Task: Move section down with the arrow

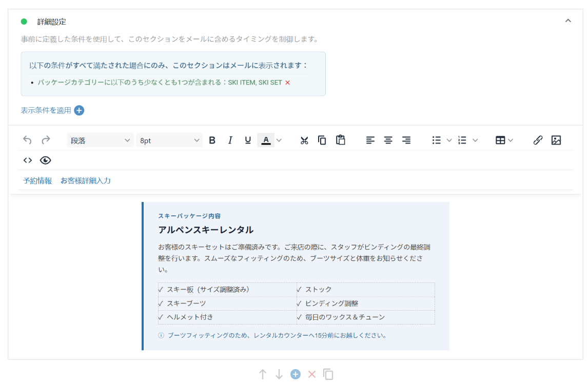Action: tap(279, 374)
